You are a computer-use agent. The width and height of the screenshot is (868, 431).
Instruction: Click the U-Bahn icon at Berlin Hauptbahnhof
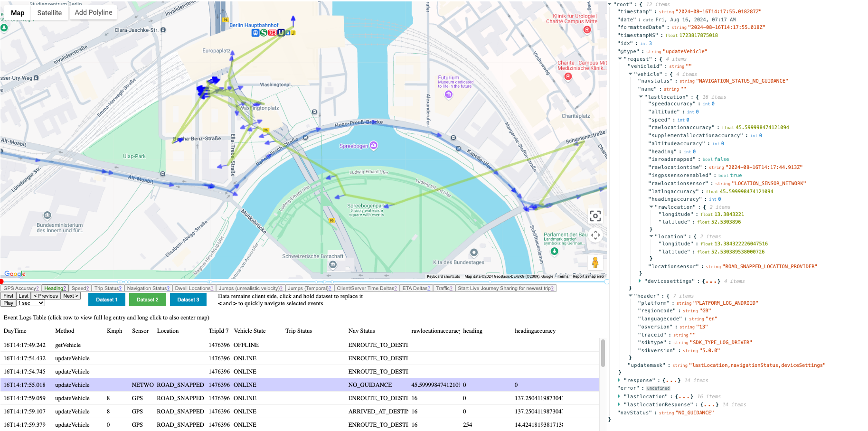(x=281, y=33)
